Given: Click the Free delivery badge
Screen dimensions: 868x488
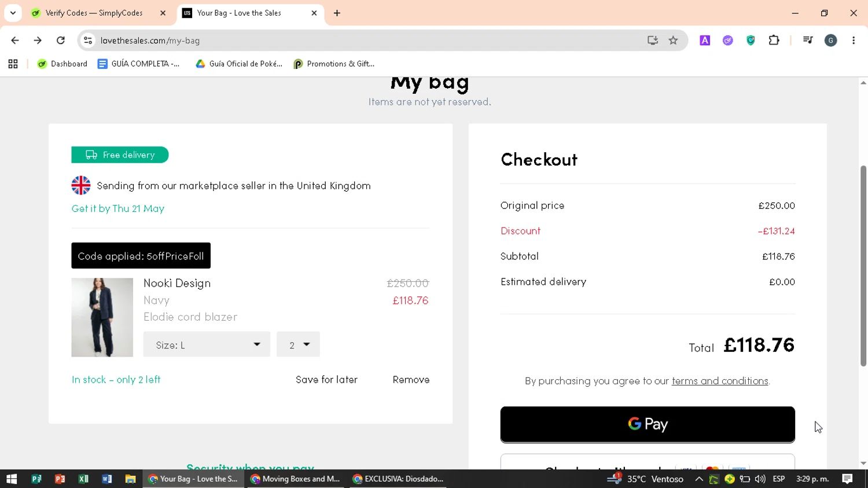Looking at the screenshot, I should pos(120,155).
